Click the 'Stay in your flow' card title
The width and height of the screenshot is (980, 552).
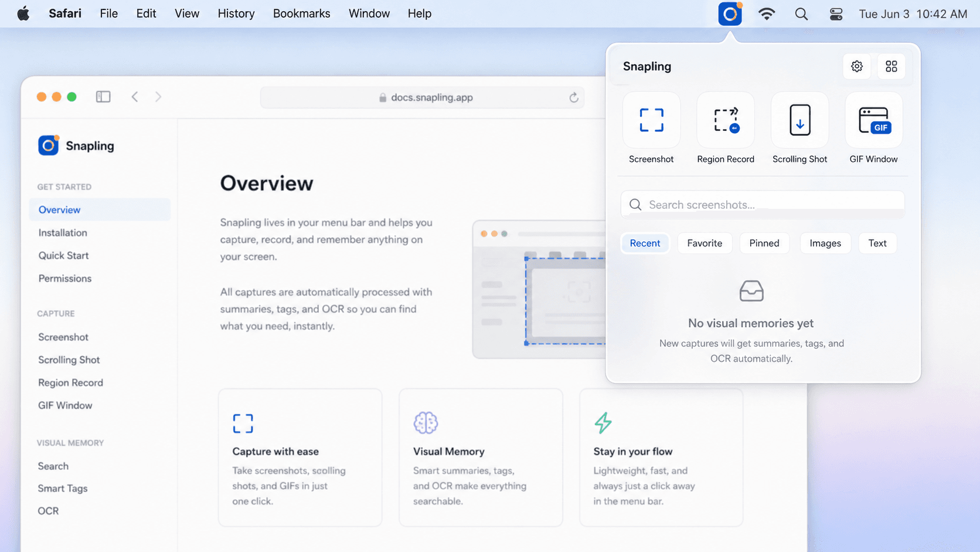[x=633, y=452]
